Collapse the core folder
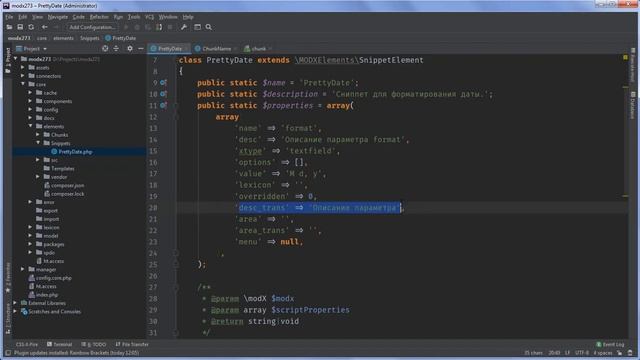640x360 pixels. tap(23, 84)
